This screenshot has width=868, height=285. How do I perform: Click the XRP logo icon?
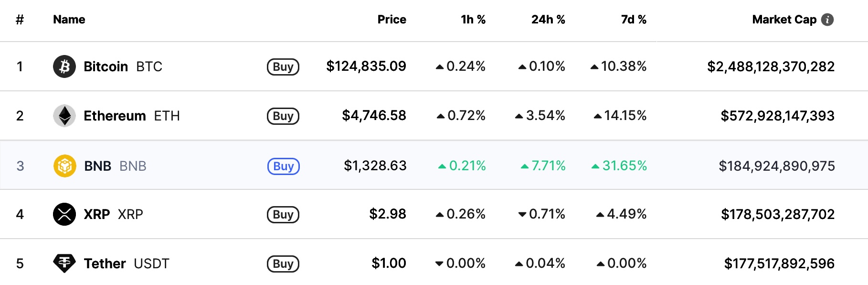coord(64,214)
